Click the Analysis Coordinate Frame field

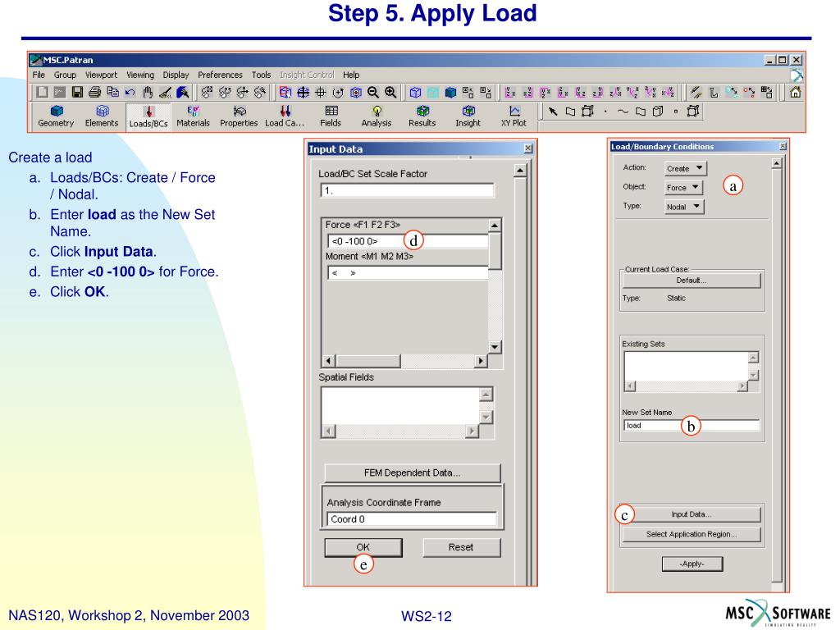pos(412,519)
